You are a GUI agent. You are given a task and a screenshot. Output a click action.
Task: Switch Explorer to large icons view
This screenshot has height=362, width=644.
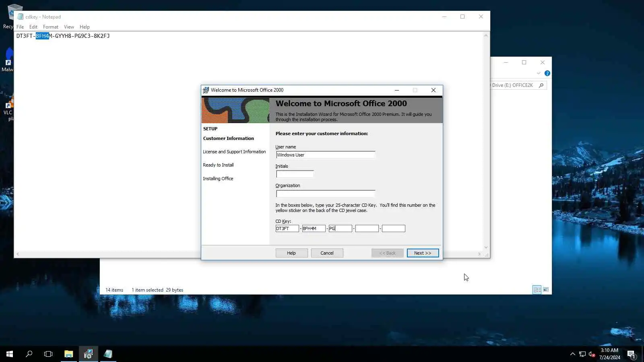point(546,290)
